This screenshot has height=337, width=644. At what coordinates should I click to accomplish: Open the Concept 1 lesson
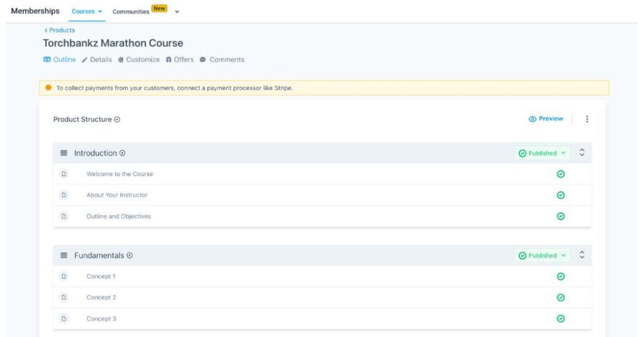(101, 276)
